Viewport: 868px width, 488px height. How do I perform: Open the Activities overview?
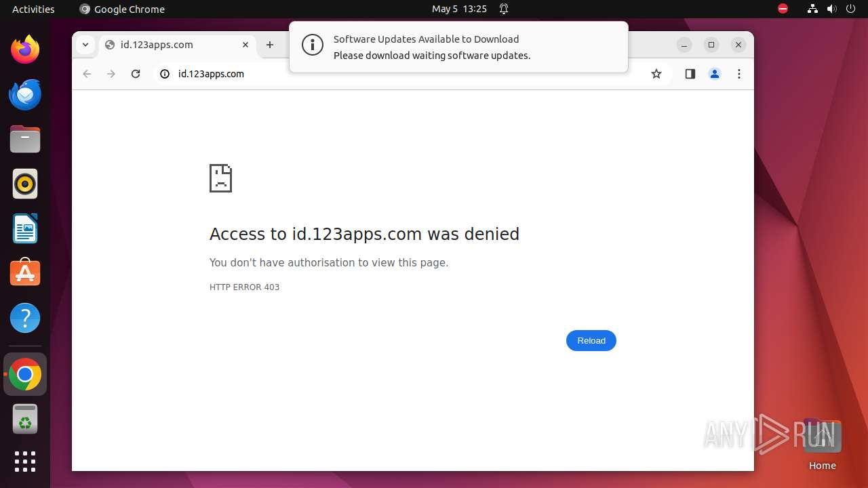coord(33,9)
